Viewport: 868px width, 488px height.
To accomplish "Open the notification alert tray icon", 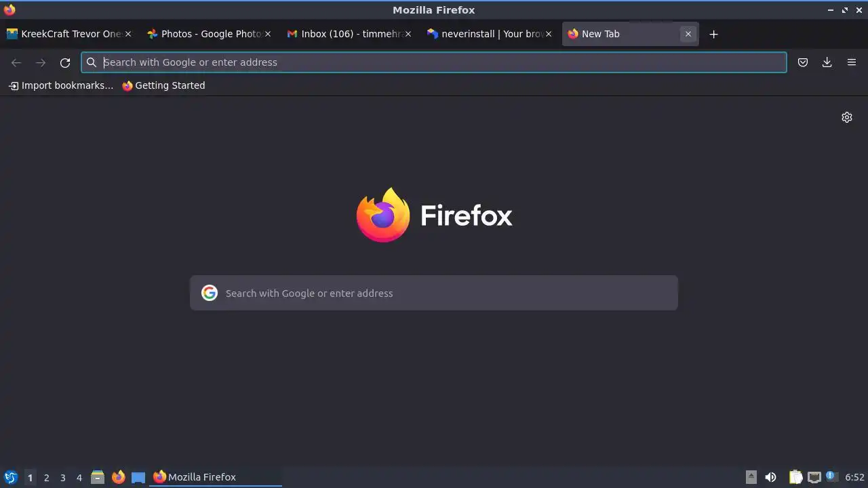I will 832,476.
